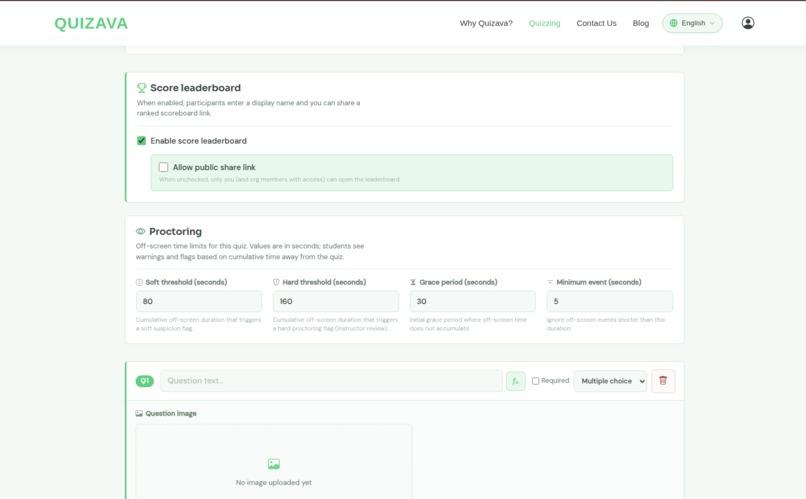Click the 'Proctoring' heading
This screenshot has height=499, width=806.
175,231
